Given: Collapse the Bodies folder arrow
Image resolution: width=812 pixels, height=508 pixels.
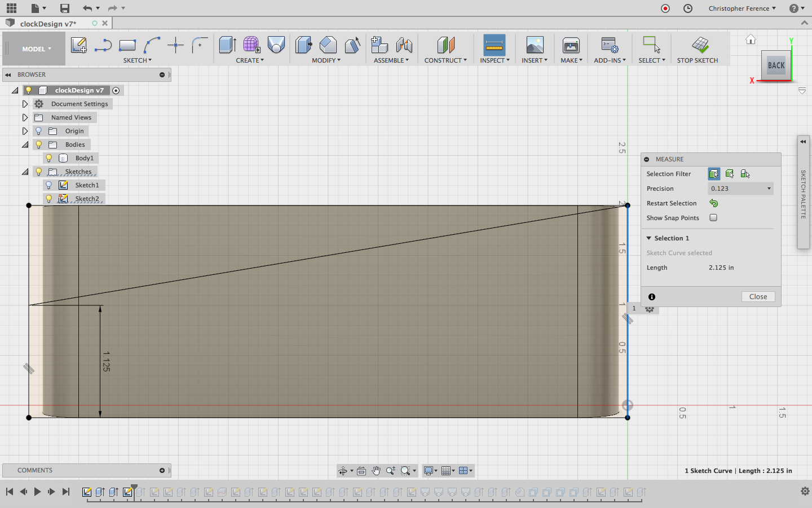Looking at the screenshot, I should [25, 144].
